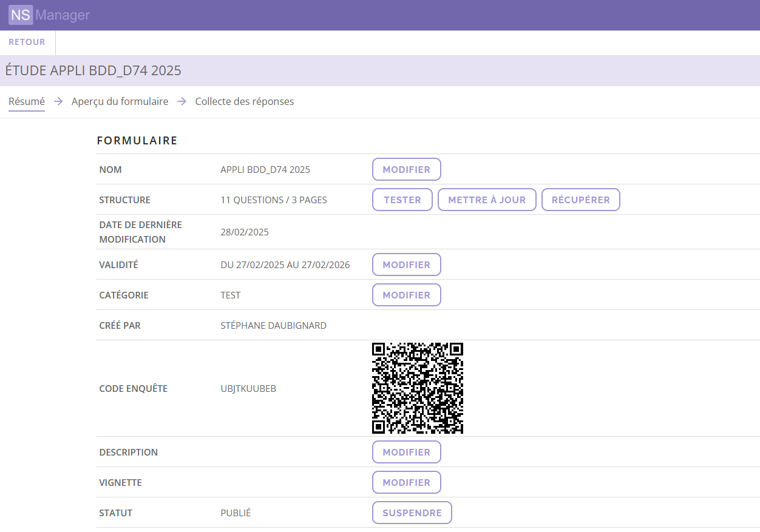Click the QR code for the survey
Image resolution: width=760 pixels, height=532 pixels.
click(x=418, y=388)
